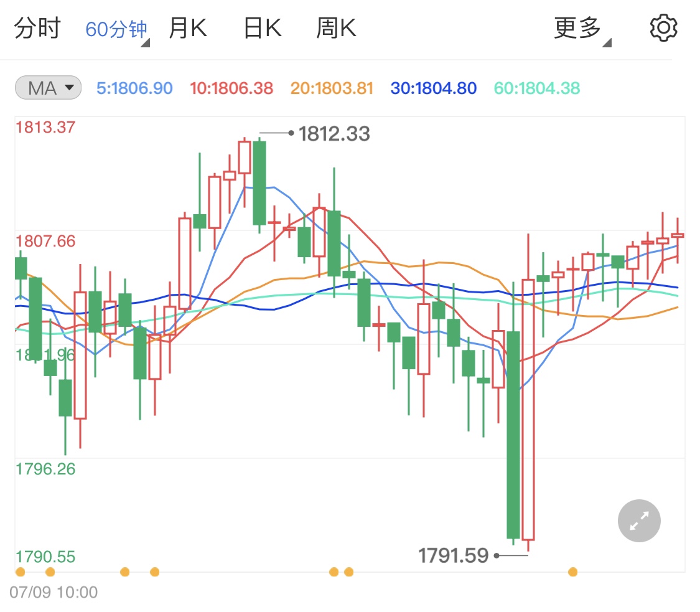Switch to the 分时 tab
700x612 pixels.
[x=37, y=28]
